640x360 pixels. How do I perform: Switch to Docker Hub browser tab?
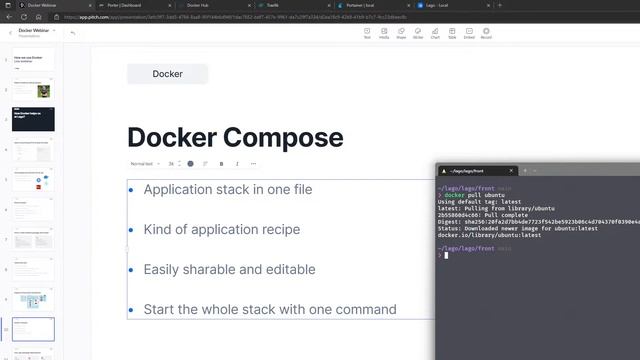[214, 5]
